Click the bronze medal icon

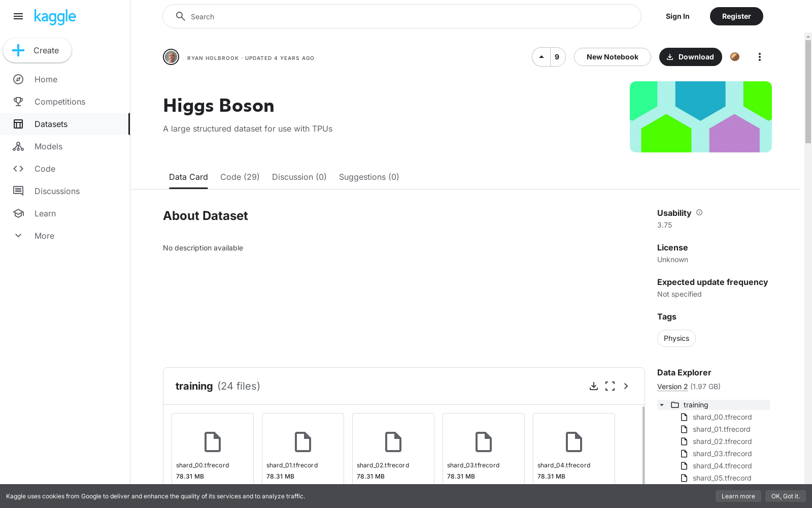coord(734,57)
